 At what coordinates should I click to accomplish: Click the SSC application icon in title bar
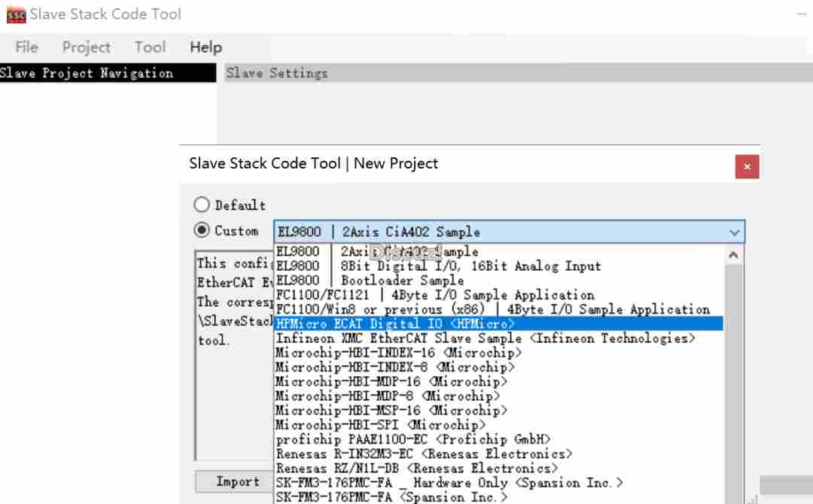[x=16, y=14]
